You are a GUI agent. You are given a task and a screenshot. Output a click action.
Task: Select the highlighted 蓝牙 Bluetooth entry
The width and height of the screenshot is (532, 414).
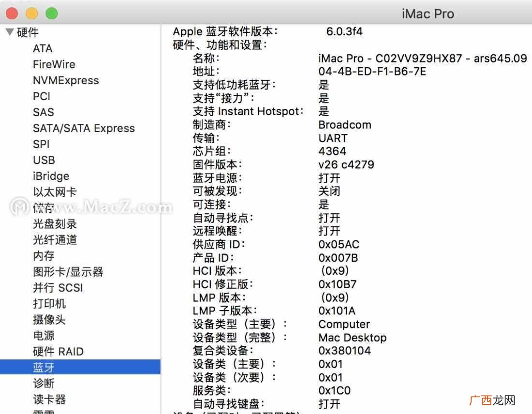coord(80,367)
